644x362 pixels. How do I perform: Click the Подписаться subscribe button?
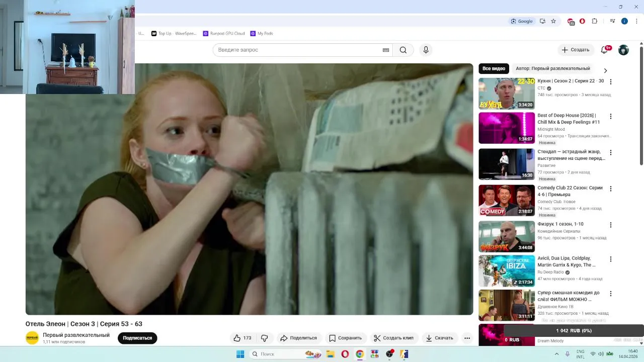(x=137, y=338)
